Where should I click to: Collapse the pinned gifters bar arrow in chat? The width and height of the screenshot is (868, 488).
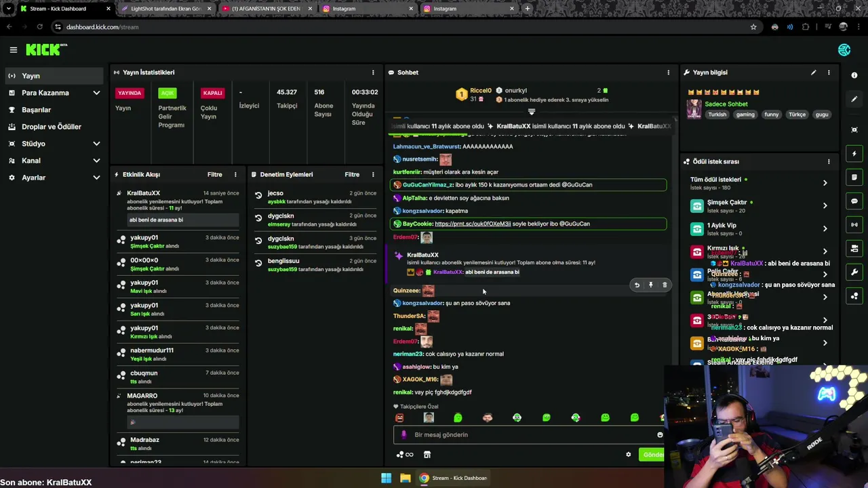(531, 112)
